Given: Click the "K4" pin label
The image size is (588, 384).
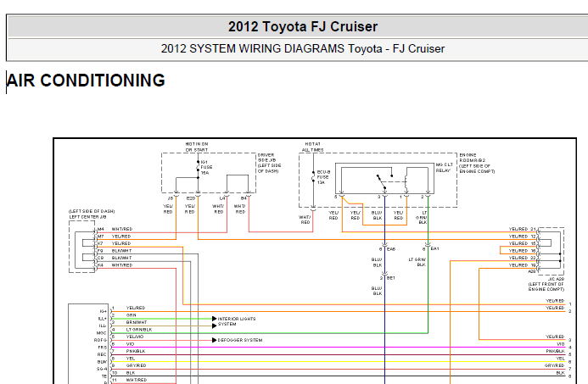Looking at the screenshot, I should 100,264.
